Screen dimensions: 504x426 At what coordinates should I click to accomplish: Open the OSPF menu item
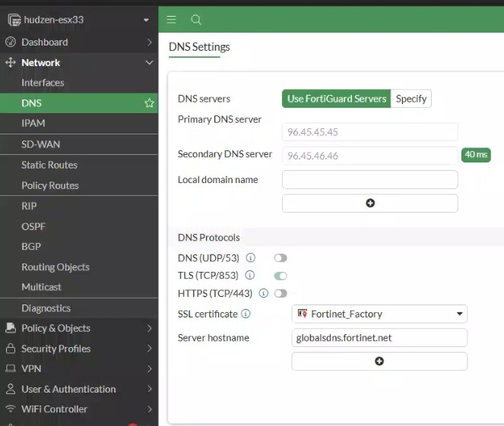[x=79, y=226]
